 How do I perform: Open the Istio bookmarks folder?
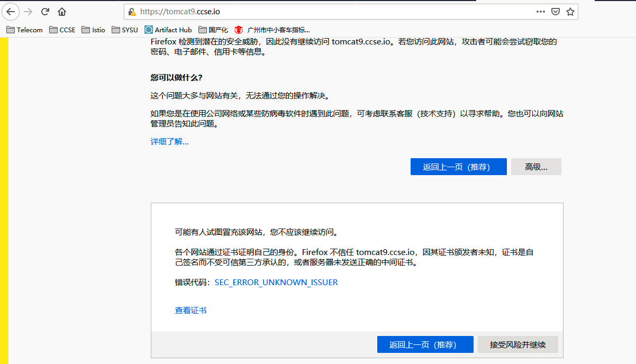(94, 30)
